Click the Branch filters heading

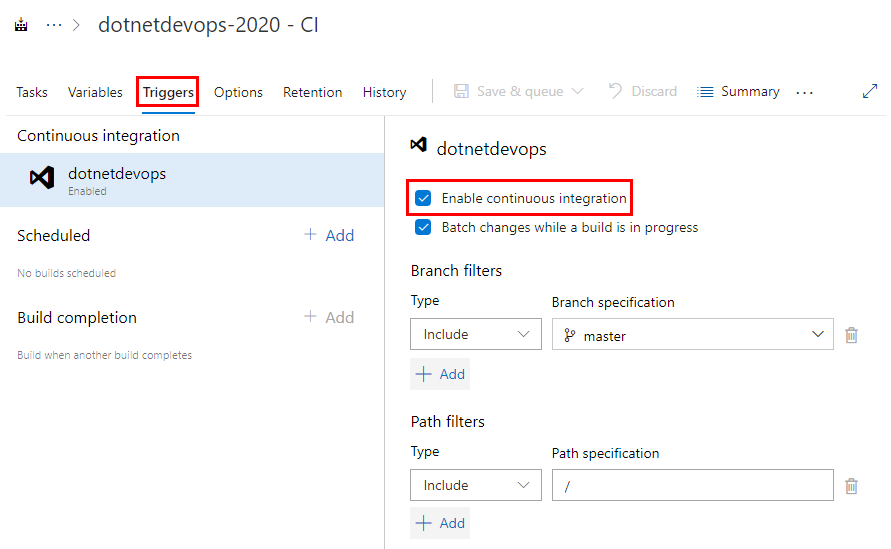[456, 271]
